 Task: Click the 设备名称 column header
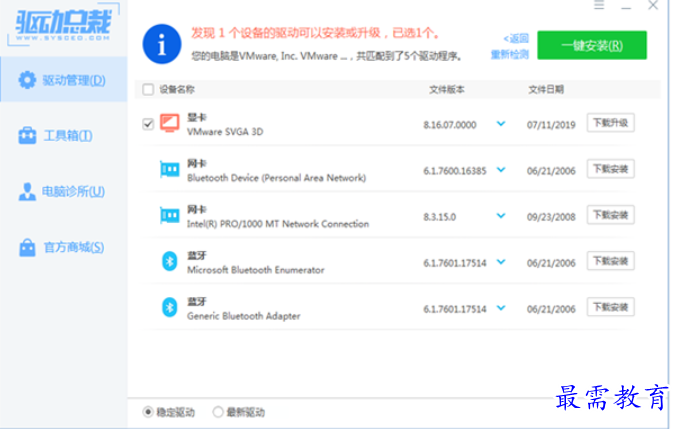(177, 89)
